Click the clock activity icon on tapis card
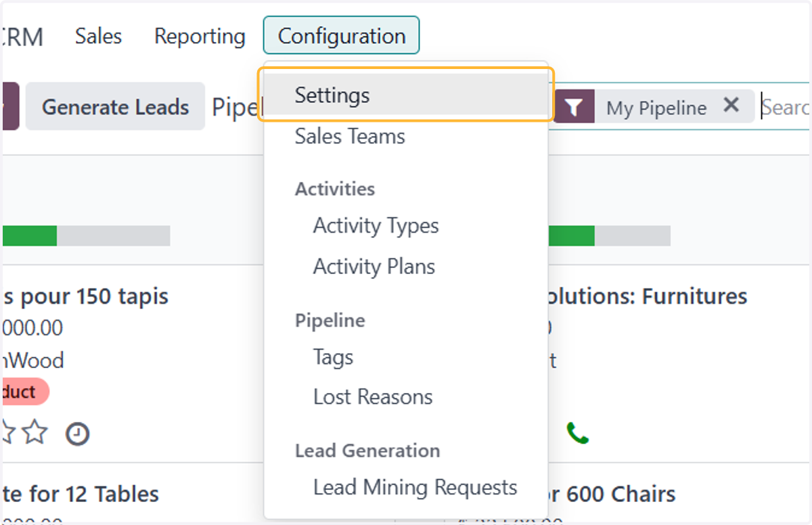Screen dimensions: 812x525 click(x=78, y=434)
